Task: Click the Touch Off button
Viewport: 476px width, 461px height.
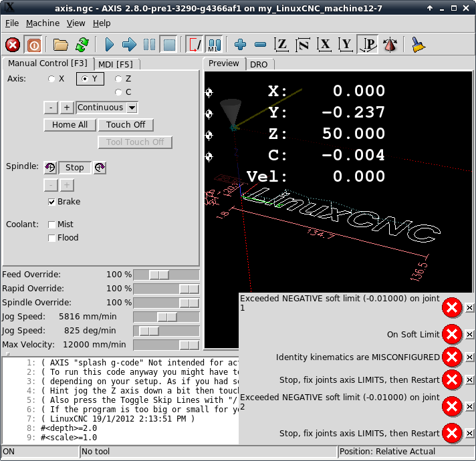Action: (126, 125)
